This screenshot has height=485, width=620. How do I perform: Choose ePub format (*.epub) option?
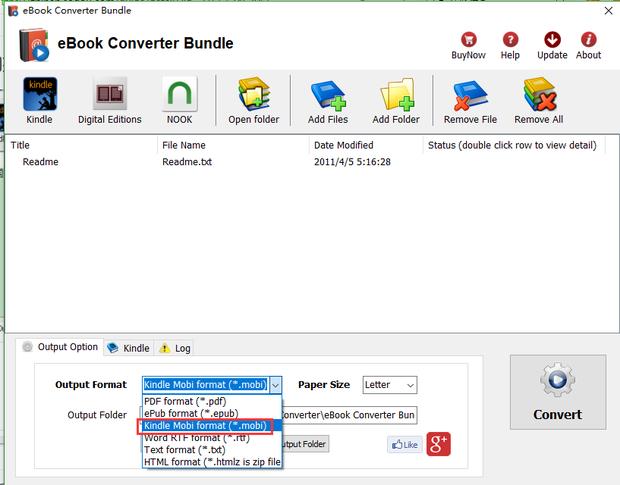pyautogui.click(x=212, y=413)
